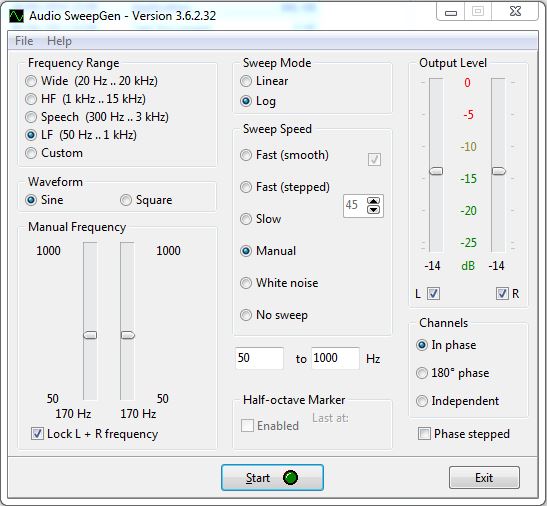Toggle Lock L + R frequency checkbox
This screenshot has height=506, width=547.
pyautogui.click(x=95, y=434)
